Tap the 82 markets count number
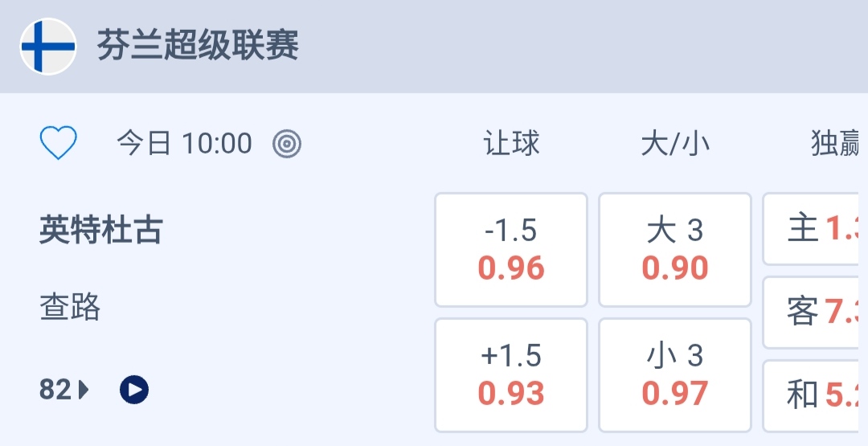Screen dimensions: 868x446 pyautogui.click(x=55, y=390)
